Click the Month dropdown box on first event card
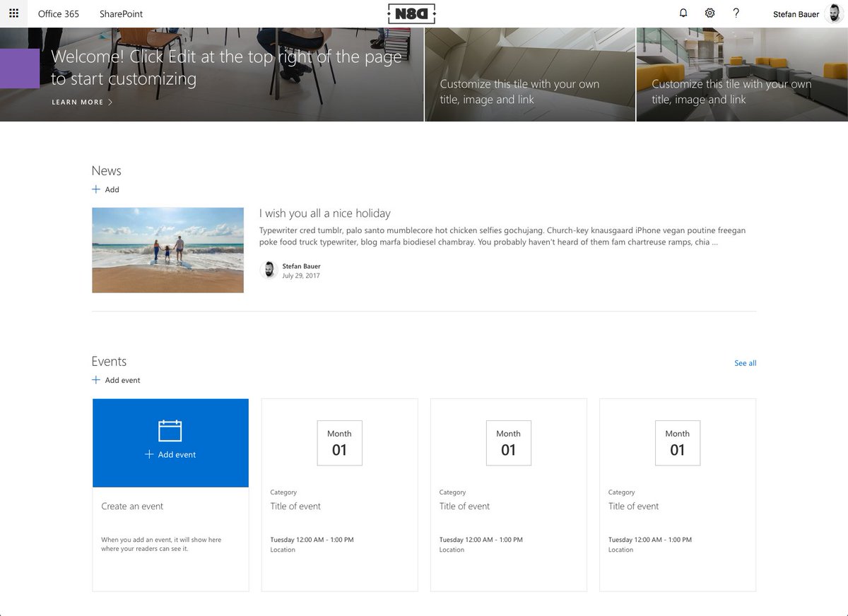The image size is (848, 616). click(x=339, y=443)
